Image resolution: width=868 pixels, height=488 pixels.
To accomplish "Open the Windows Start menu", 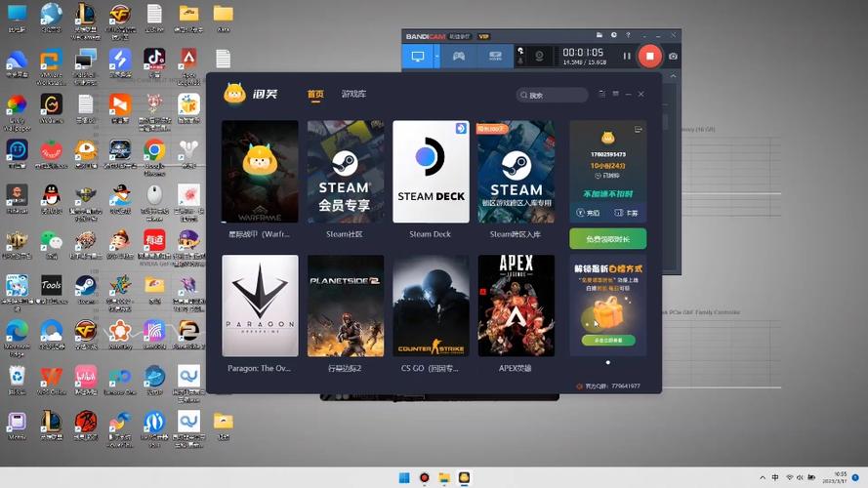I will click(404, 477).
